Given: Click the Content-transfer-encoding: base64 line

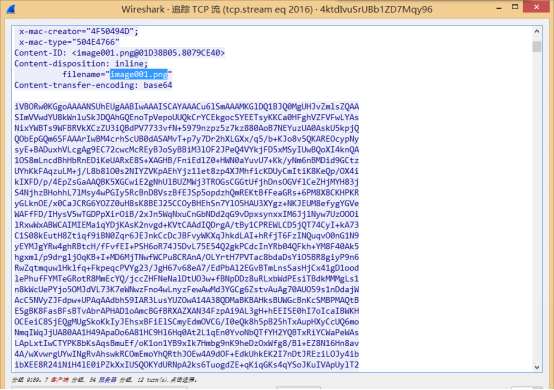Looking at the screenshot, I should tap(93, 85).
